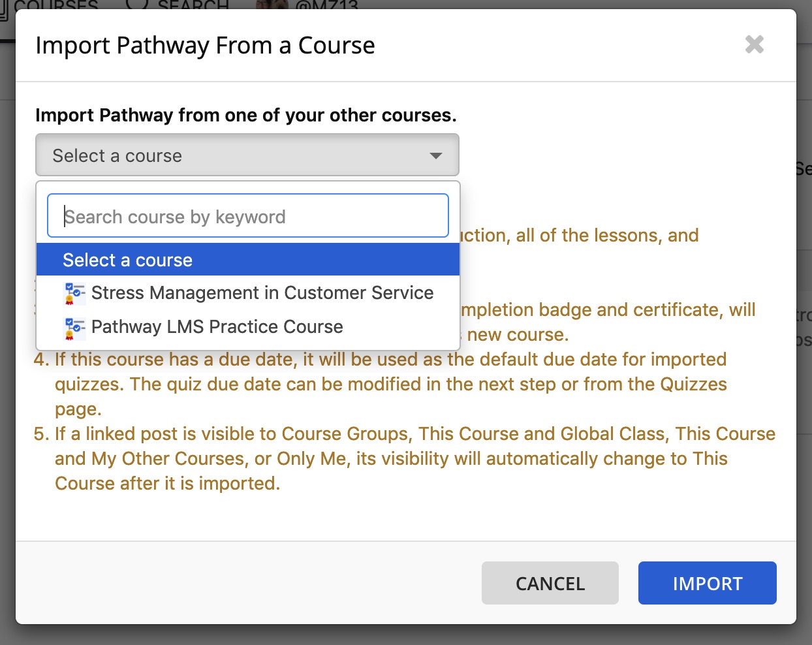This screenshot has height=645, width=812.
Task: Focus the Search course by keyword field
Action: (x=248, y=215)
